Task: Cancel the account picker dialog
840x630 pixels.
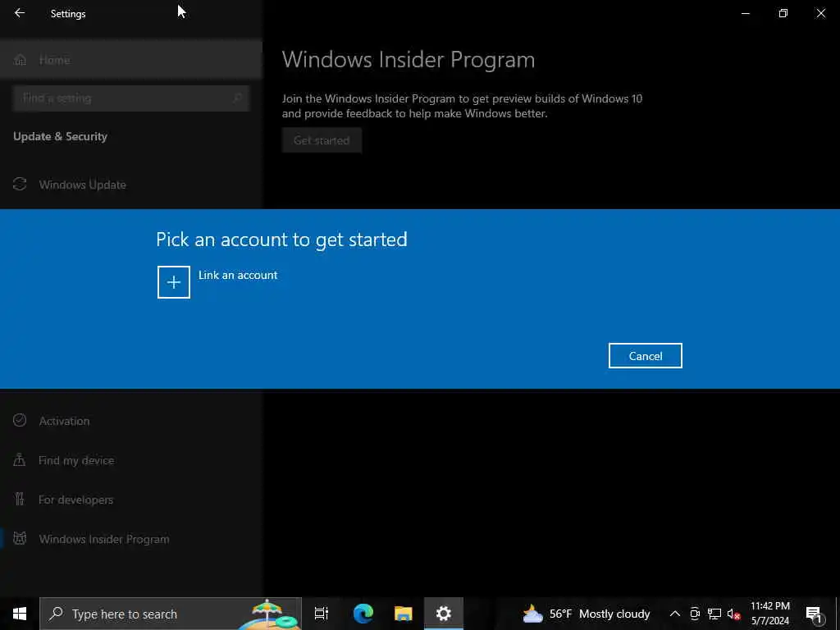Action: pos(645,356)
